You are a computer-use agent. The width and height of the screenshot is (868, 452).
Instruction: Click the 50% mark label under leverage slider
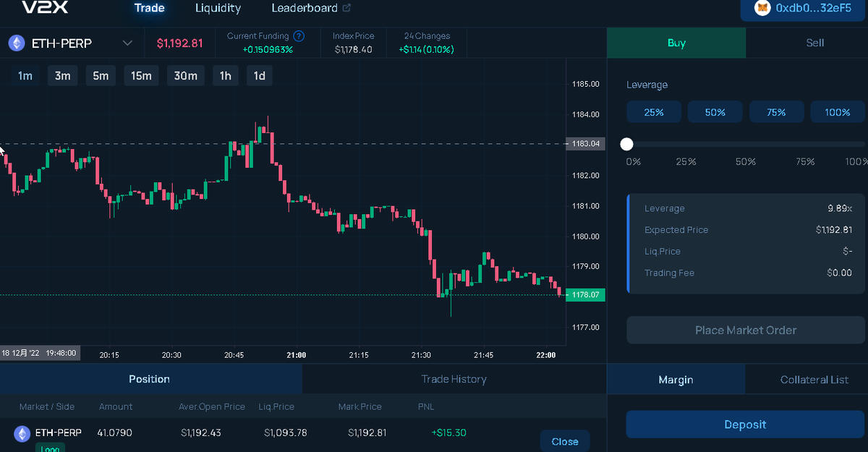click(x=746, y=162)
